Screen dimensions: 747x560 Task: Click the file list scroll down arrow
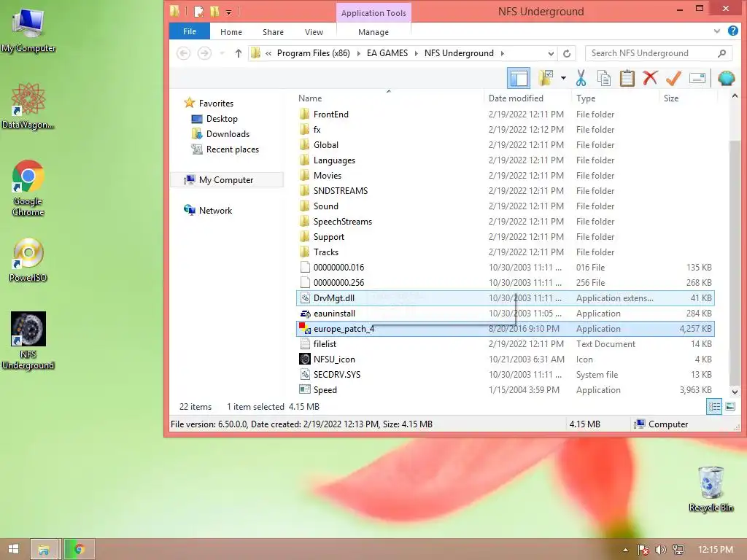click(735, 392)
